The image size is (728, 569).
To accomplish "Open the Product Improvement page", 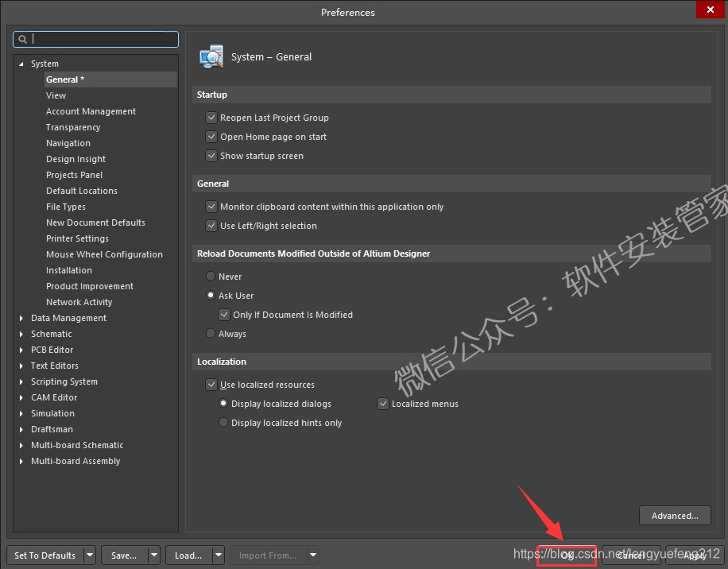I will click(90, 286).
